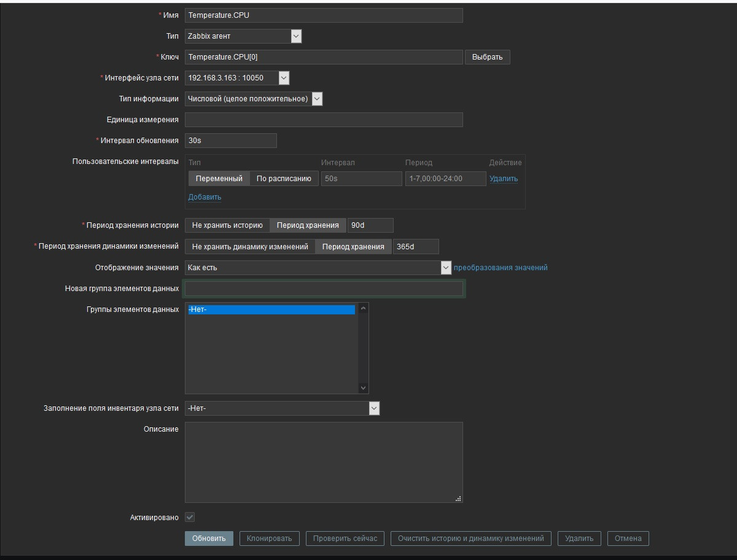Click the Единица измерения input field
The height and width of the screenshot is (560, 737).
[324, 120]
